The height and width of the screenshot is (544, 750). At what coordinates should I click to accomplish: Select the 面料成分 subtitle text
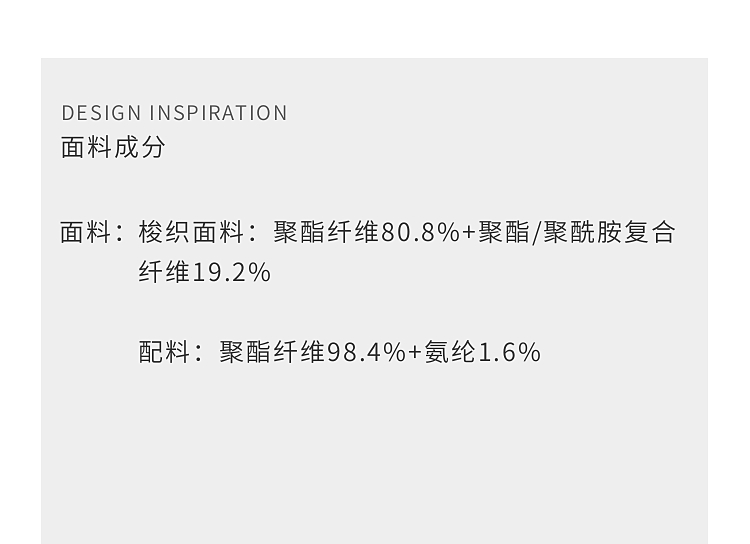[x=113, y=147]
